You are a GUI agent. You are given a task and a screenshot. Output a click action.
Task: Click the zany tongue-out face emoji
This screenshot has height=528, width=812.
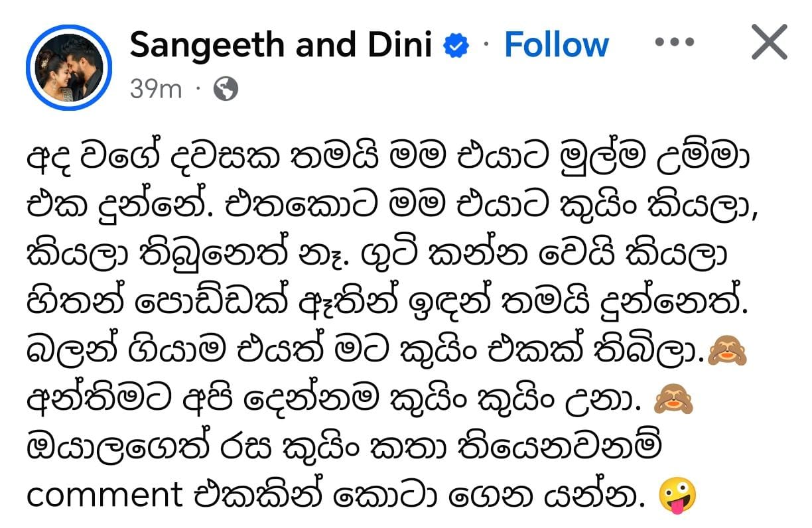[x=677, y=497]
